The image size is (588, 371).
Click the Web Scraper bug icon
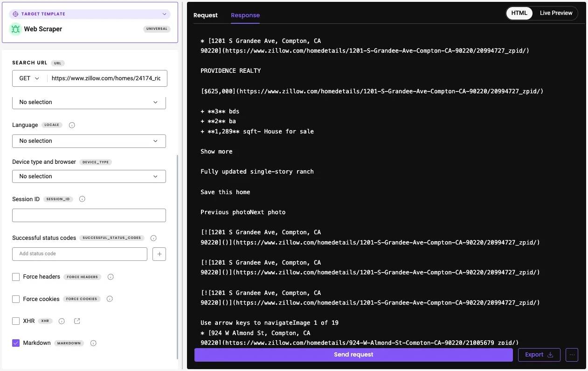coord(15,29)
